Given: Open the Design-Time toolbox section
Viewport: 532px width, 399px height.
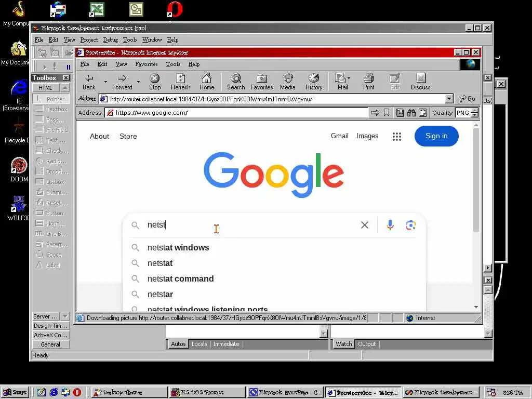Looking at the screenshot, I should click(50, 326).
